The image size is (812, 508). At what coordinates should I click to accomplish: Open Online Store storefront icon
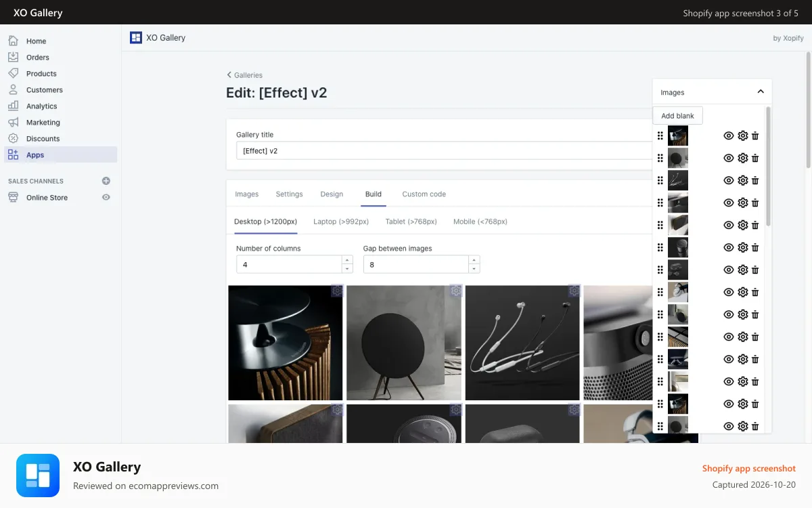14,197
